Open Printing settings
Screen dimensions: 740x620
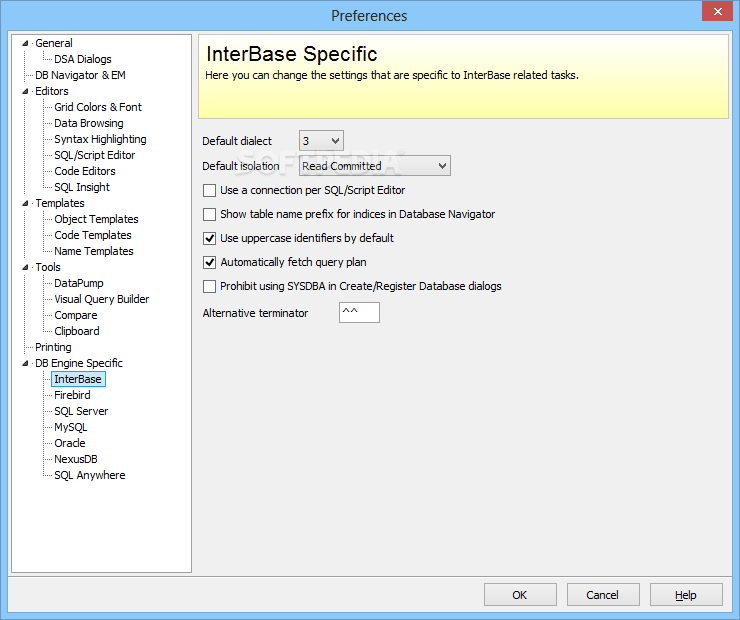53,347
